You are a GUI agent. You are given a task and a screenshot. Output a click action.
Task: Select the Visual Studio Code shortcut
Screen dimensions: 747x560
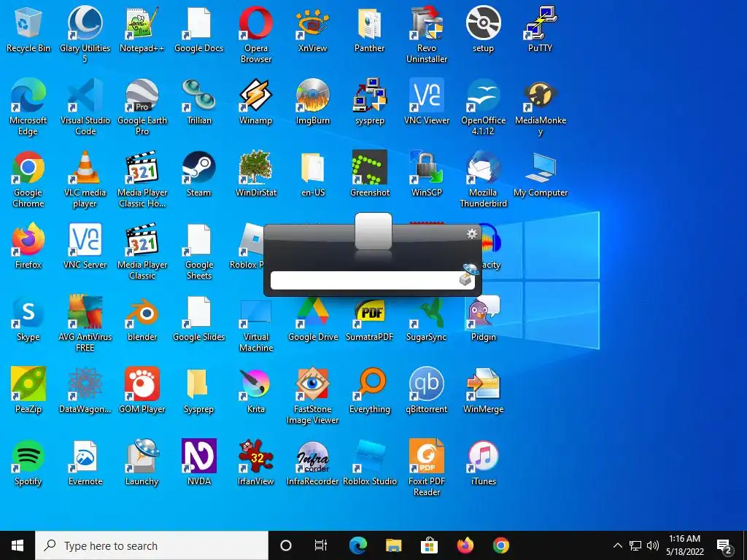pyautogui.click(x=85, y=106)
